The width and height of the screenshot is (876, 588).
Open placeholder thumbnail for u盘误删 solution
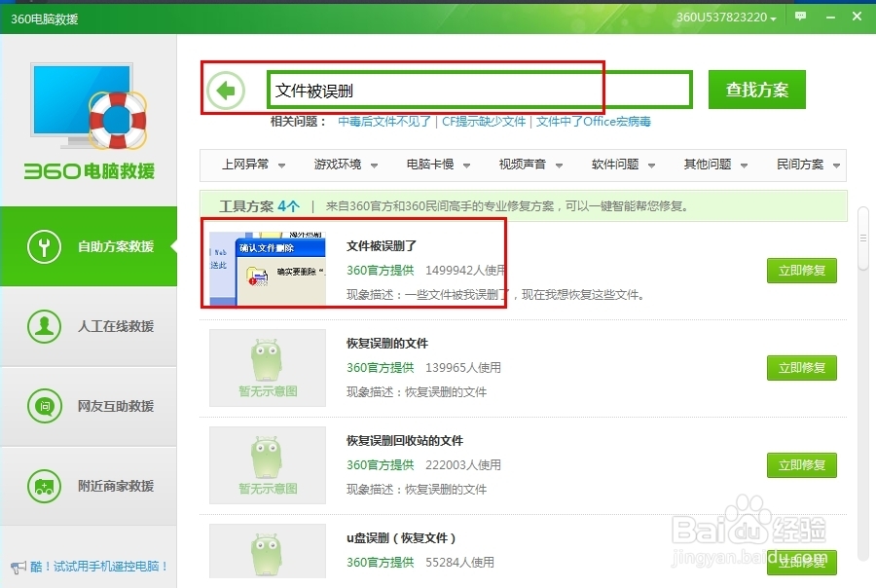click(x=268, y=551)
